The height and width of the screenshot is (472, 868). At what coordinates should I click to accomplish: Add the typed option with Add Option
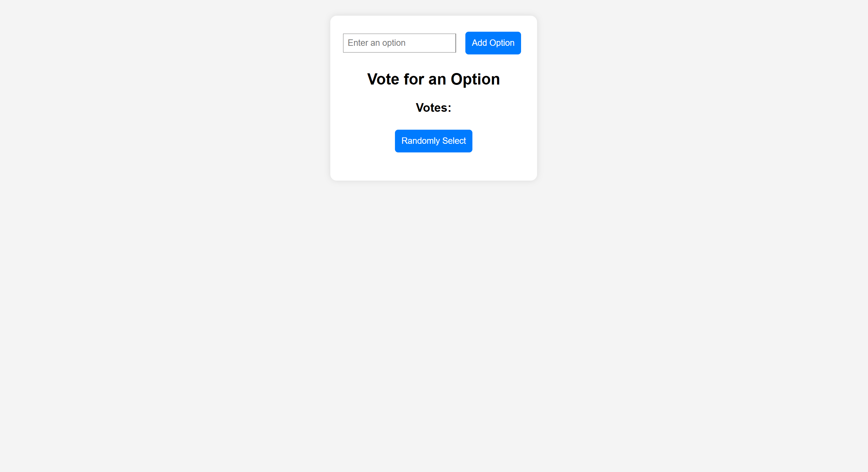pos(493,43)
